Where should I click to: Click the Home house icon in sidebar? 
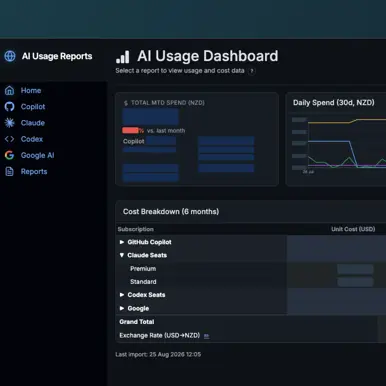10,90
